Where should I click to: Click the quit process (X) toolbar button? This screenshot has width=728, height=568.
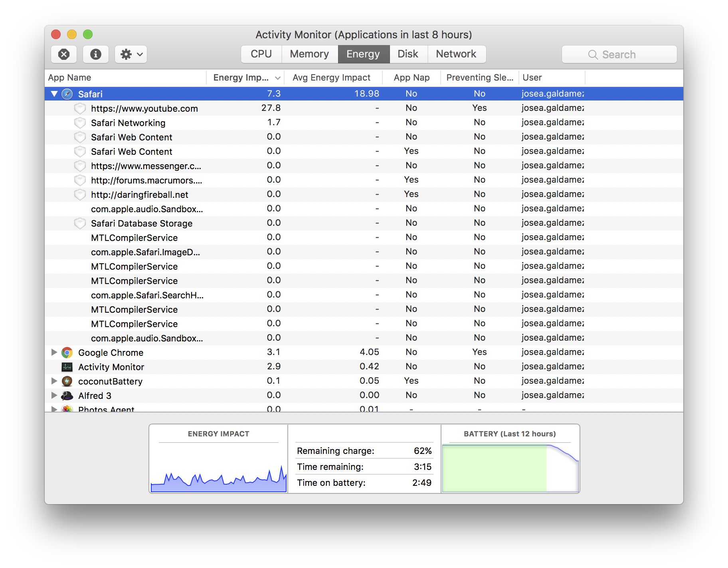click(x=64, y=54)
